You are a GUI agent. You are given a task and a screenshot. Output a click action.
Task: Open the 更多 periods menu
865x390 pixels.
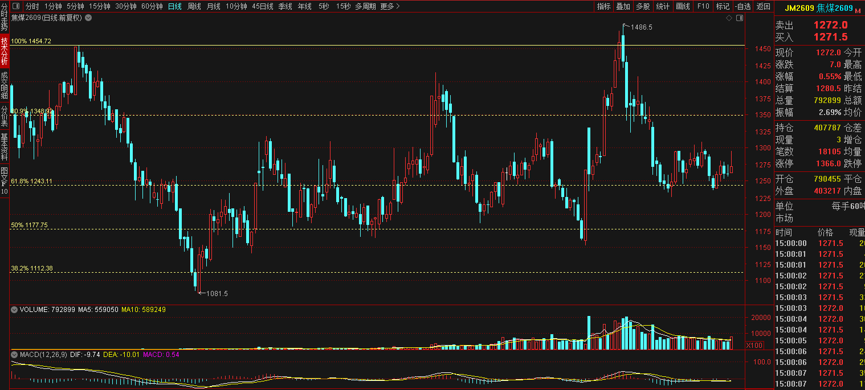coord(390,7)
